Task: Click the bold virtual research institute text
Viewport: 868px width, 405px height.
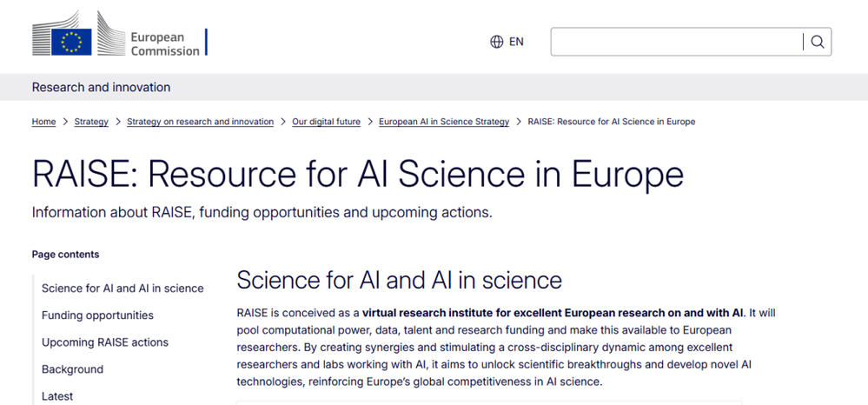Action: click(553, 313)
